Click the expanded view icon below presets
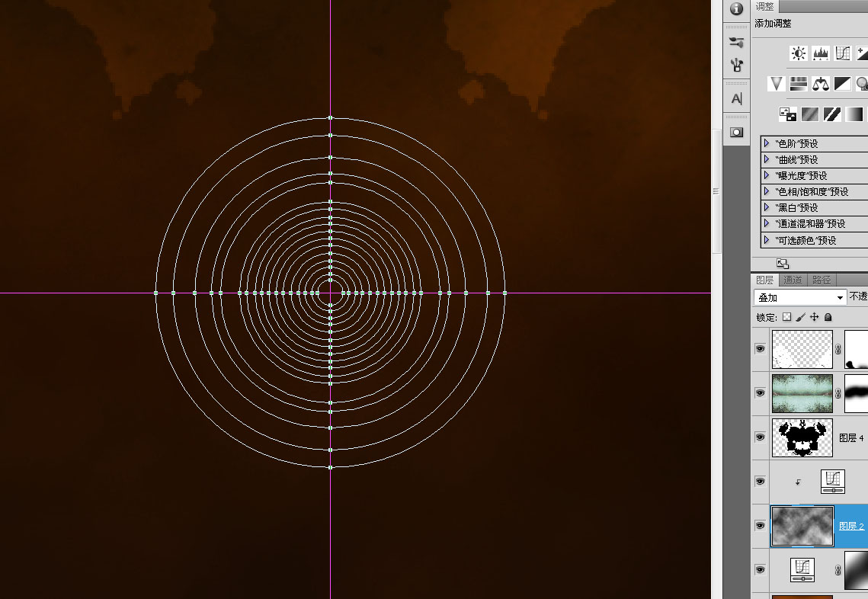This screenshot has height=599, width=868. click(x=782, y=264)
